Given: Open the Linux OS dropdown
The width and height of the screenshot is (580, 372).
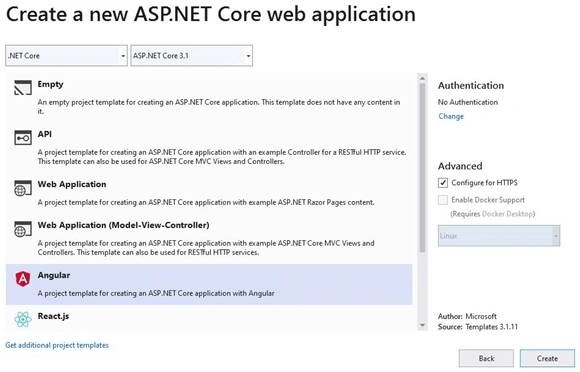Looking at the screenshot, I should click(499, 236).
